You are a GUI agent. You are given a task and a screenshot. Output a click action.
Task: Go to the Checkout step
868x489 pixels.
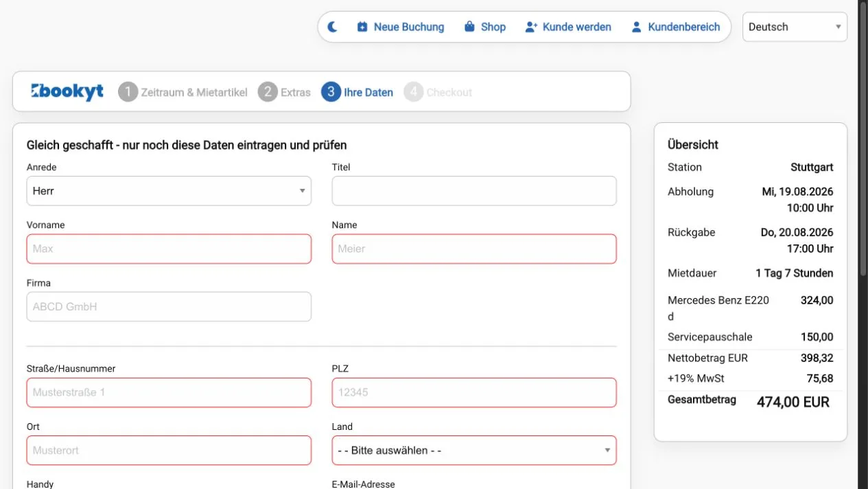pyautogui.click(x=449, y=92)
